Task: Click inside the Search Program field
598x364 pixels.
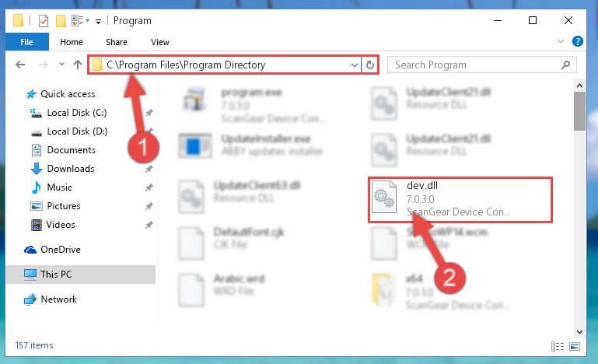Action: [475, 65]
